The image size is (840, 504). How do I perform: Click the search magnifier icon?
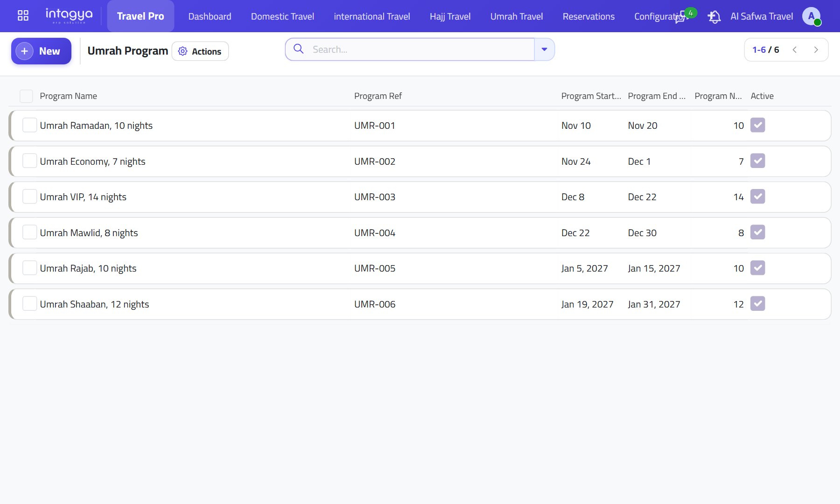299,49
